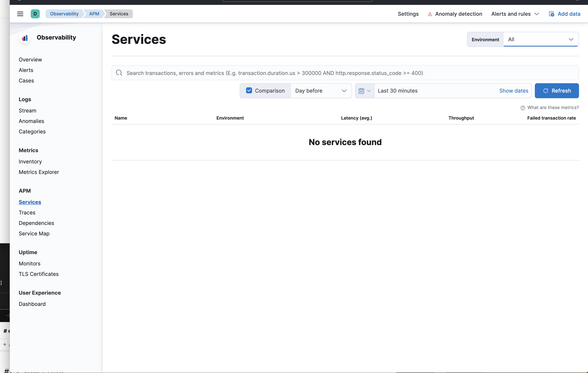Click the Last 30 minutes time range
The image size is (588, 373).
[398, 91]
